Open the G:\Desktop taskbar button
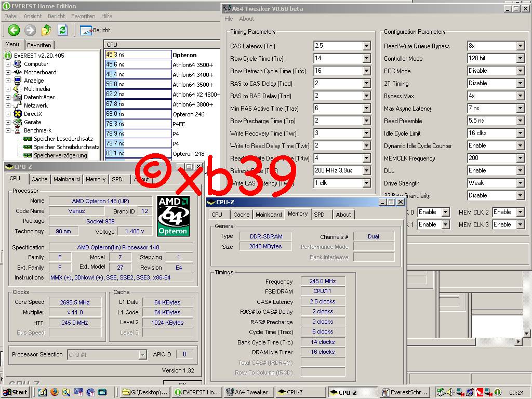This screenshot has width=532, height=399. pyautogui.click(x=145, y=392)
